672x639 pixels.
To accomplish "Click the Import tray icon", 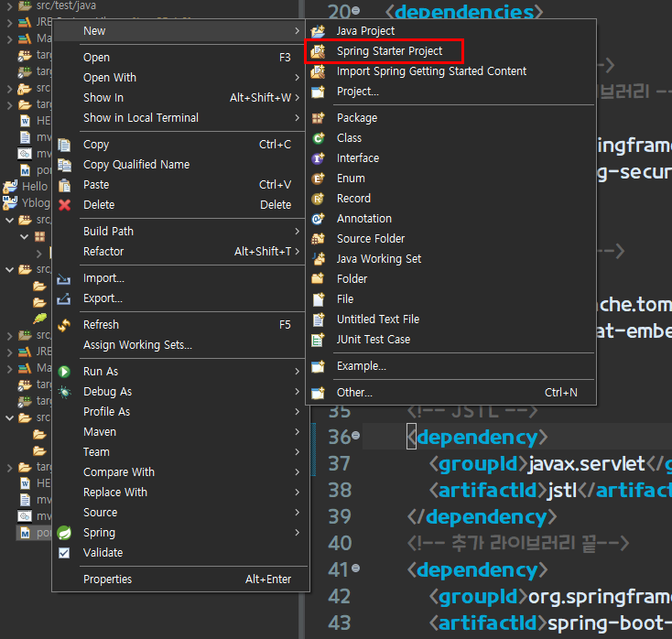I will pos(64,279).
